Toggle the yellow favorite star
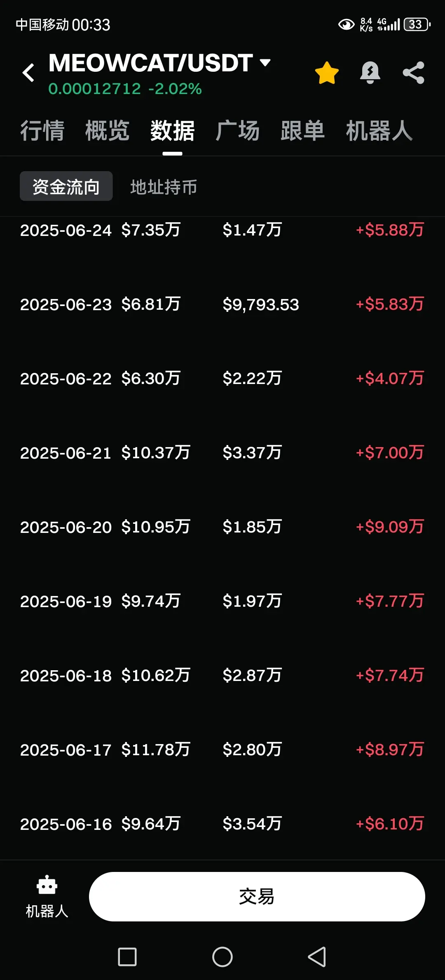This screenshot has width=445, height=980. [x=327, y=73]
